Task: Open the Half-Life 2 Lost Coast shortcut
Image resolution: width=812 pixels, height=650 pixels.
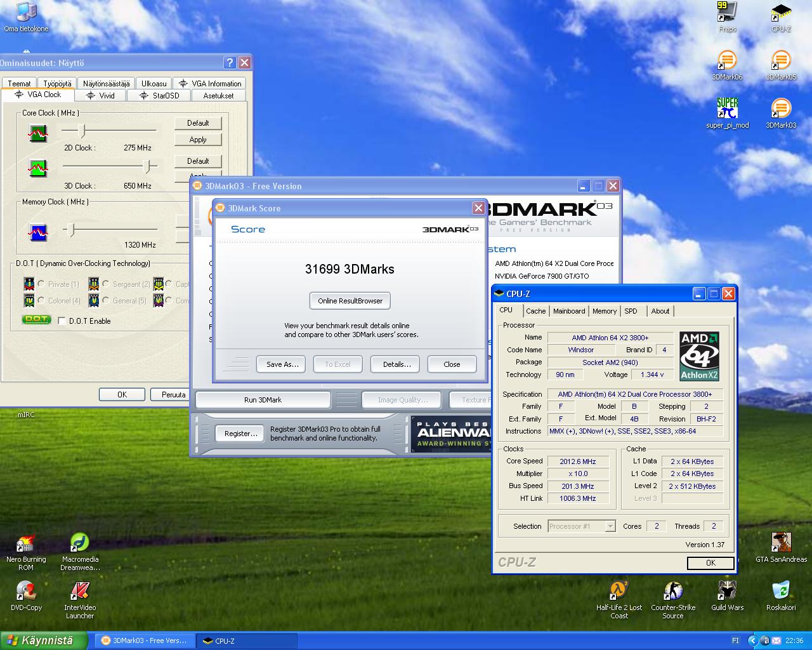Action: click(619, 600)
